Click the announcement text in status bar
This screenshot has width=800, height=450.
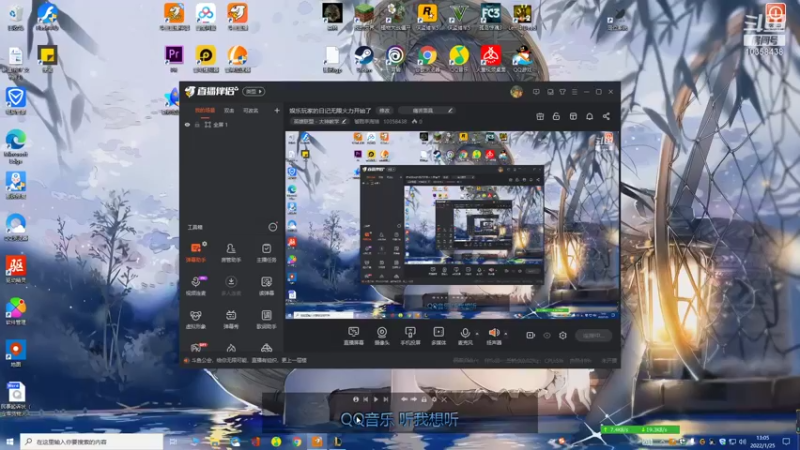click(249, 360)
